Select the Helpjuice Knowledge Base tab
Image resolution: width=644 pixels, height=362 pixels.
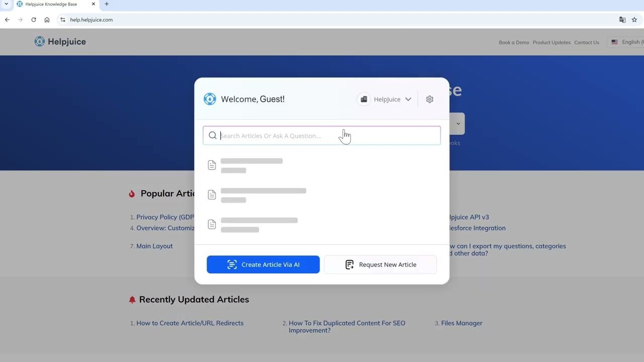pos(55,4)
